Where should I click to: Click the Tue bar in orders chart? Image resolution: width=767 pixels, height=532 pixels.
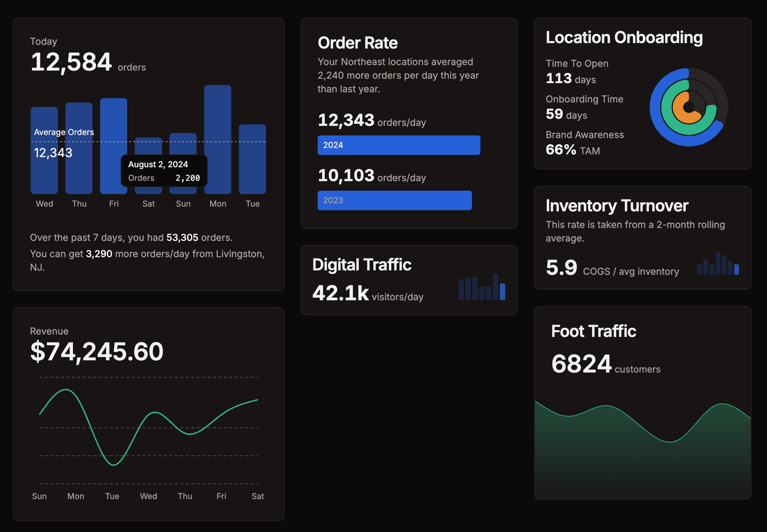252,159
